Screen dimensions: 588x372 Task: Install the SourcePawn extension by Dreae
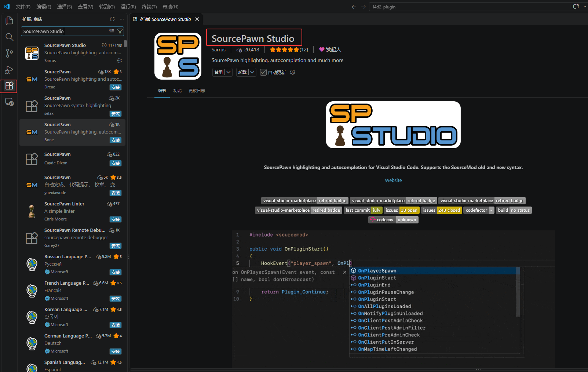(116, 87)
